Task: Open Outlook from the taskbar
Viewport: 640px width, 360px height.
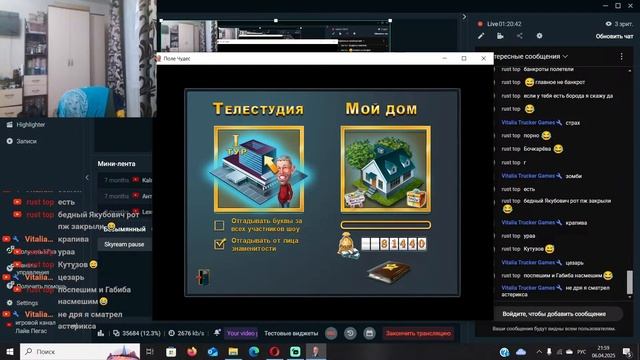Action: 212,351
